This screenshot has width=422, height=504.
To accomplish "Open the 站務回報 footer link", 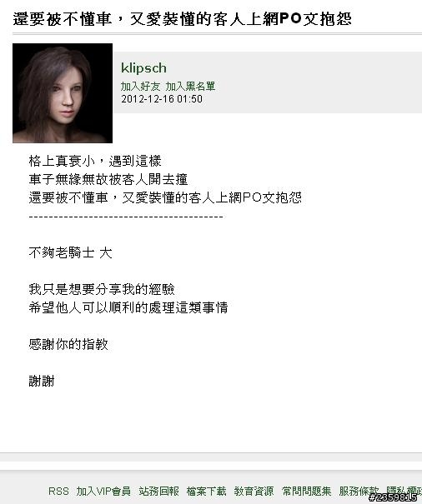I will pyautogui.click(x=158, y=492).
